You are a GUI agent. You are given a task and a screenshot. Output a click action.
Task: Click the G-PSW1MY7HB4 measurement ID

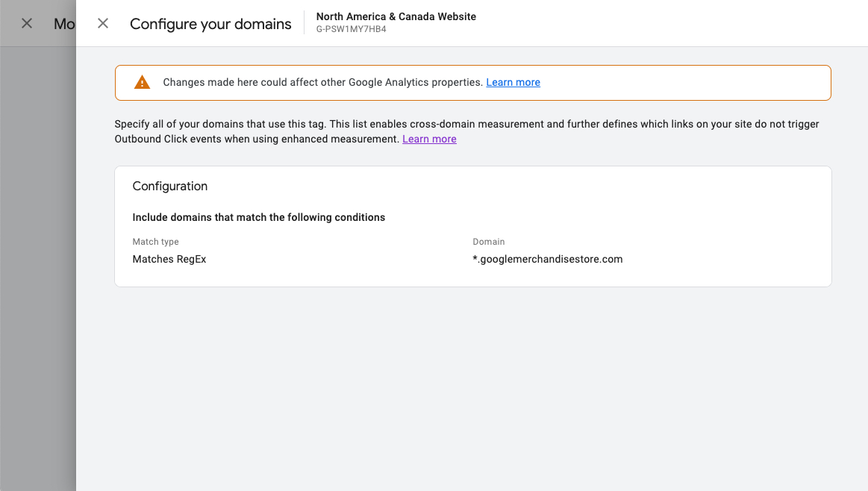[351, 30]
